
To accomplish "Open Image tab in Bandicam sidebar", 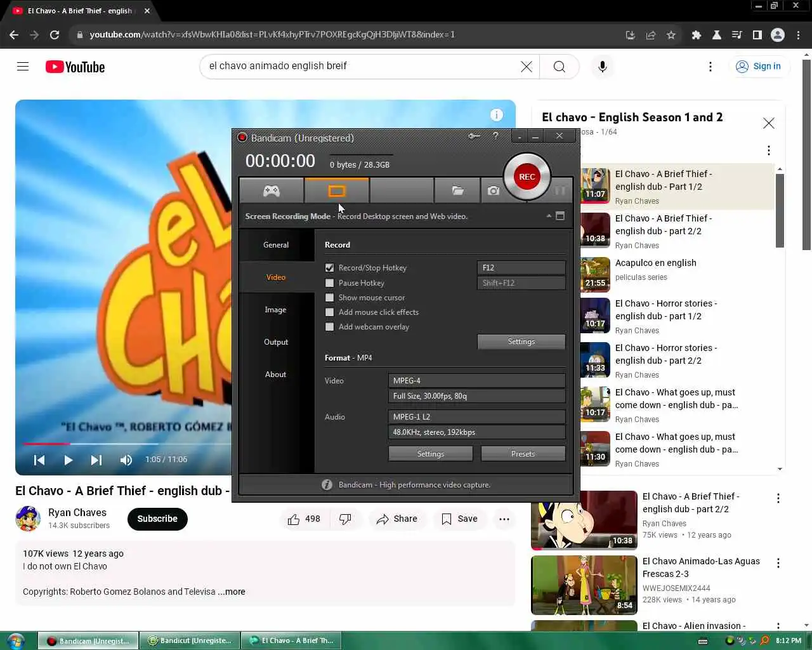I will point(276,310).
